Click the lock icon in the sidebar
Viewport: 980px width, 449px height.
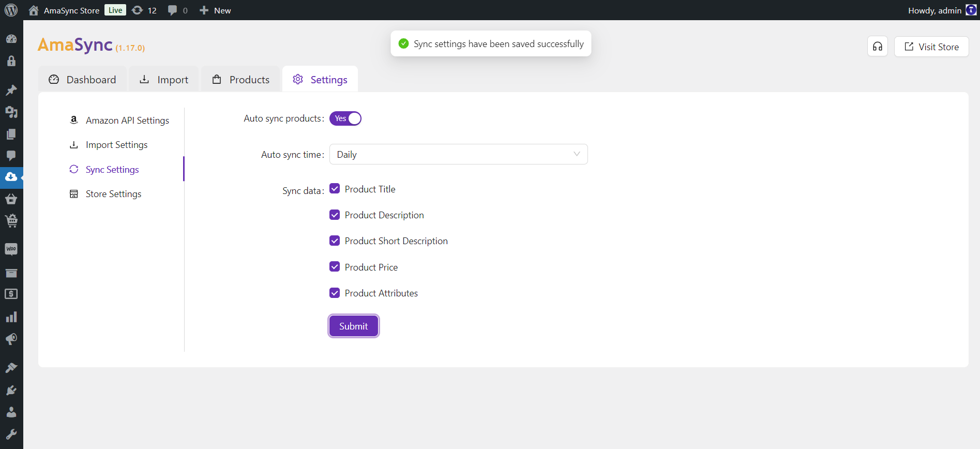11,61
